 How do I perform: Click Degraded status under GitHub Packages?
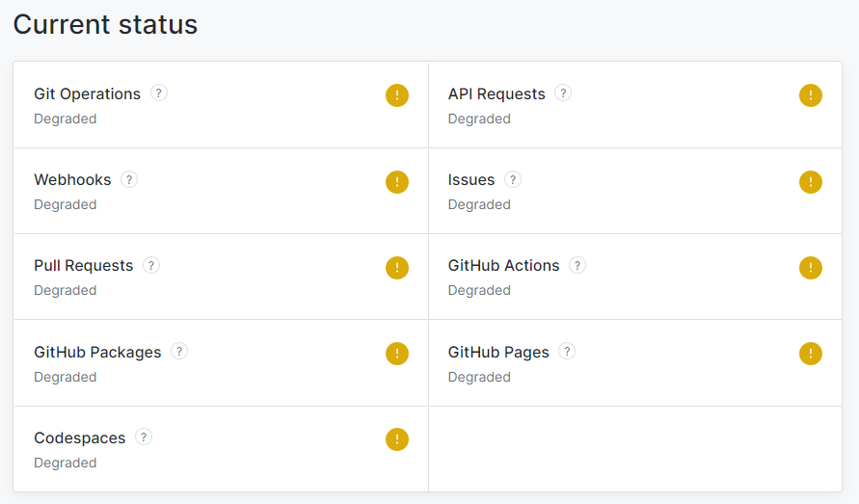66,377
